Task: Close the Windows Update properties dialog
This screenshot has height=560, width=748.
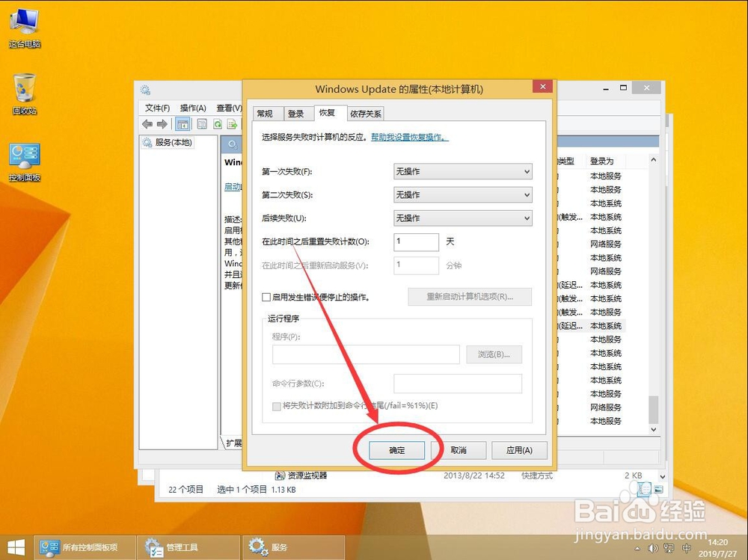Action: tap(542, 86)
